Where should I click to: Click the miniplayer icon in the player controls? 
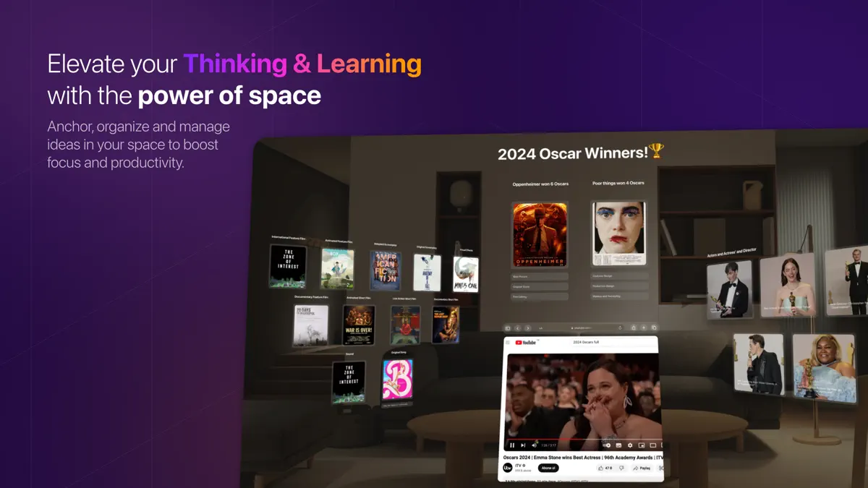642,445
